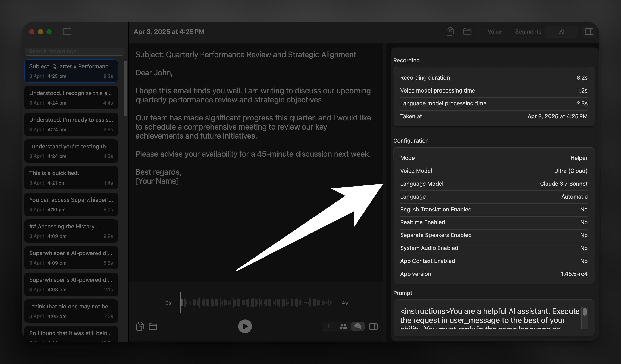Viewport: 621px width, 364px height.
Task: Click the Prompt text box scrollbar
Action: [585, 312]
